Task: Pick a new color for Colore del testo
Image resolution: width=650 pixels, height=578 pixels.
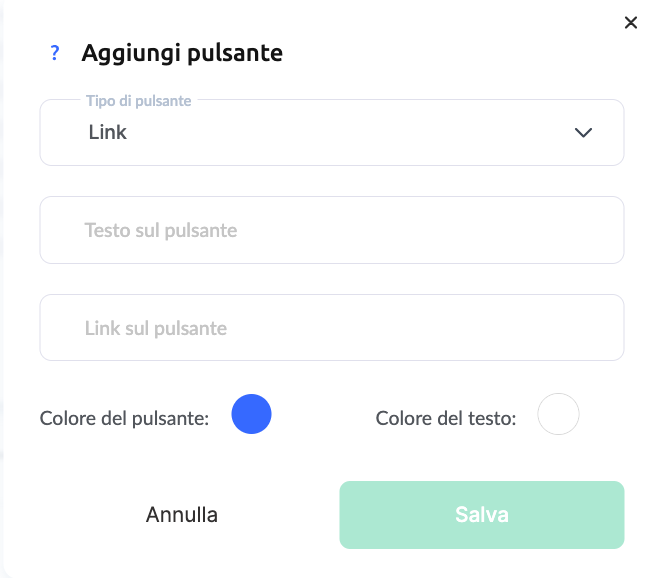Action: point(558,414)
